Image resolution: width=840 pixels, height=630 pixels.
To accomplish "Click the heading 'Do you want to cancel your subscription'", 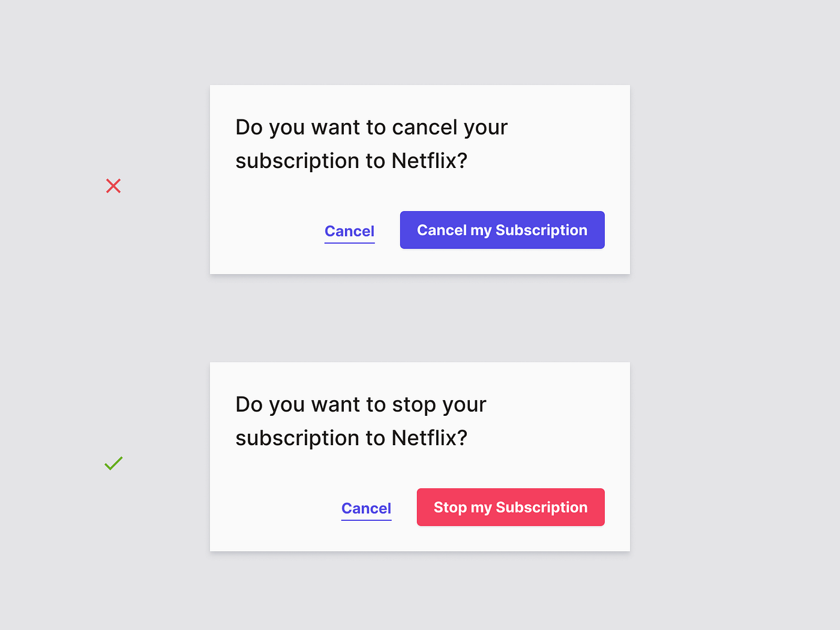I will 371,144.
